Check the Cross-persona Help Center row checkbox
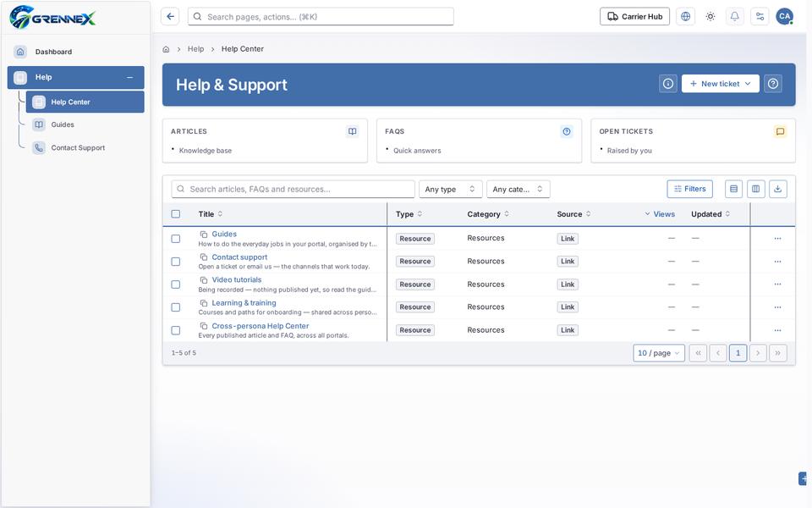The height and width of the screenshot is (508, 812). point(176,330)
